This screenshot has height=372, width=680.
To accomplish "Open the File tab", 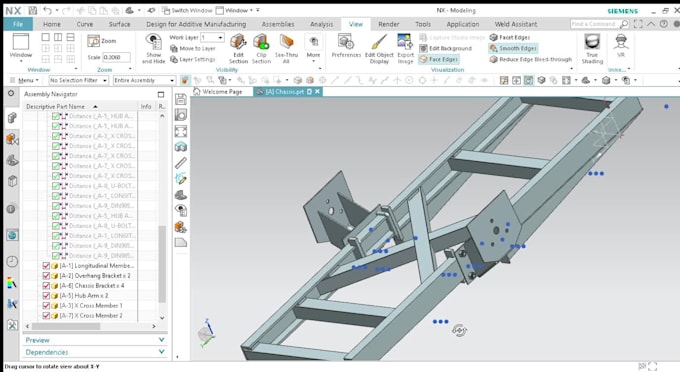I will click(18, 24).
